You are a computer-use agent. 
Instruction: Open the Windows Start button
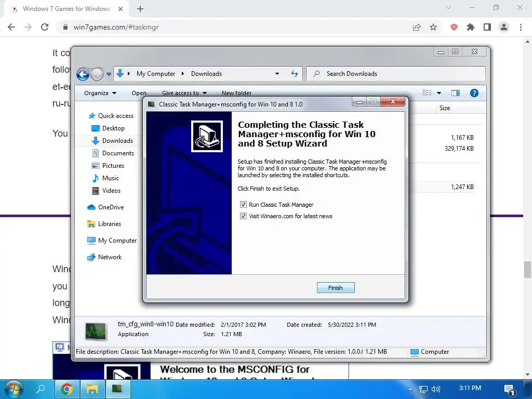click(13, 389)
